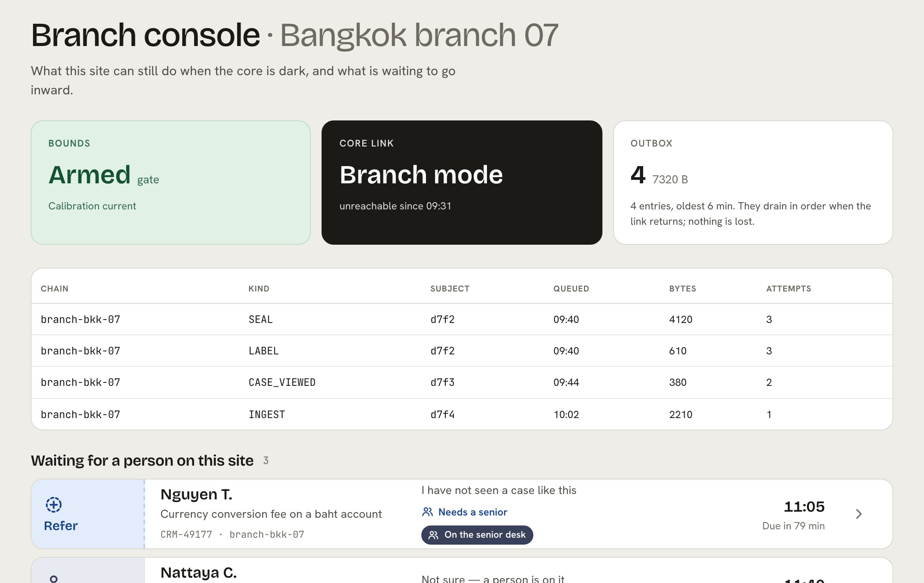This screenshot has width=924, height=583.
Task: Sort by the CHAIN column header
Action: click(54, 288)
